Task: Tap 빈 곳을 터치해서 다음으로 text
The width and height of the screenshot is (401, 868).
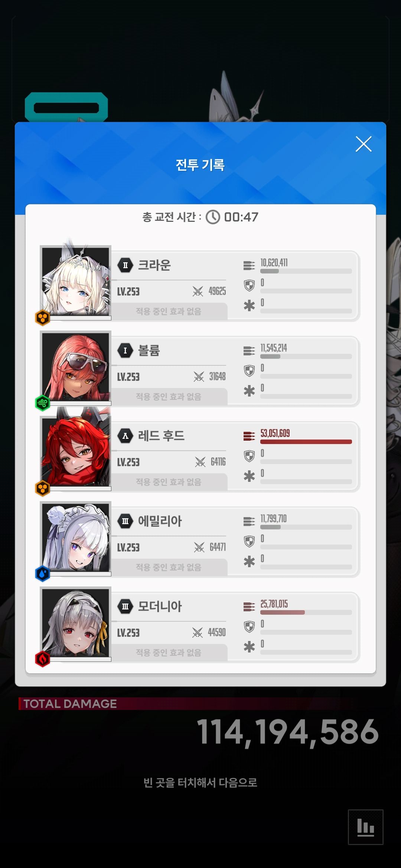Action: (x=200, y=783)
